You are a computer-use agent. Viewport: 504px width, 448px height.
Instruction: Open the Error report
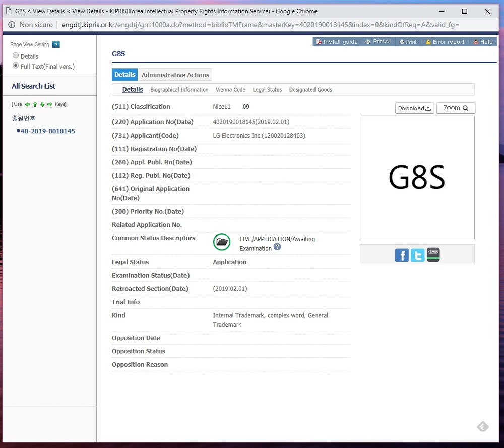[445, 42]
